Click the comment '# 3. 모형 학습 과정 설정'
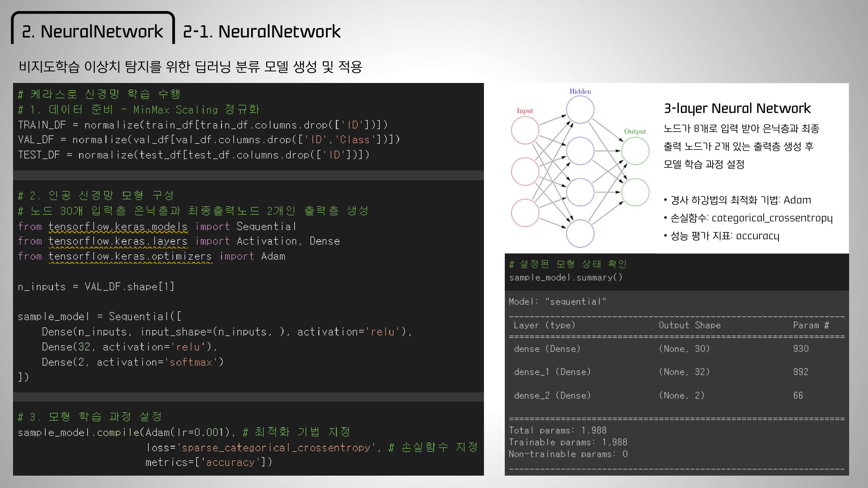Screen dimensions: 868x488 coord(90,417)
